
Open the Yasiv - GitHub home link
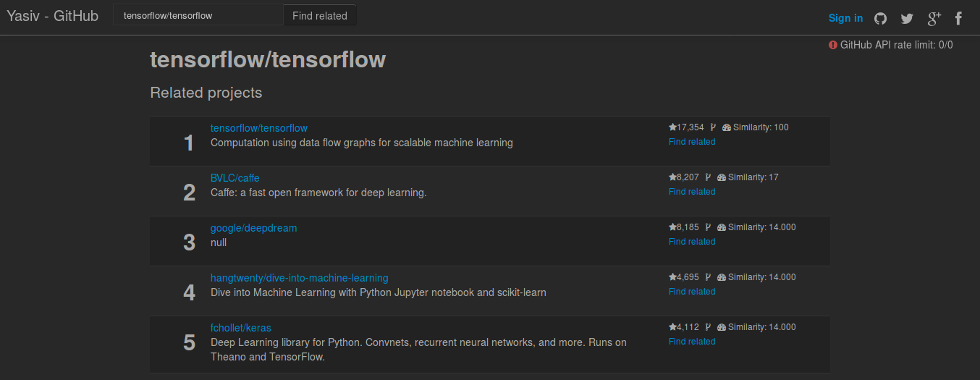[52, 16]
